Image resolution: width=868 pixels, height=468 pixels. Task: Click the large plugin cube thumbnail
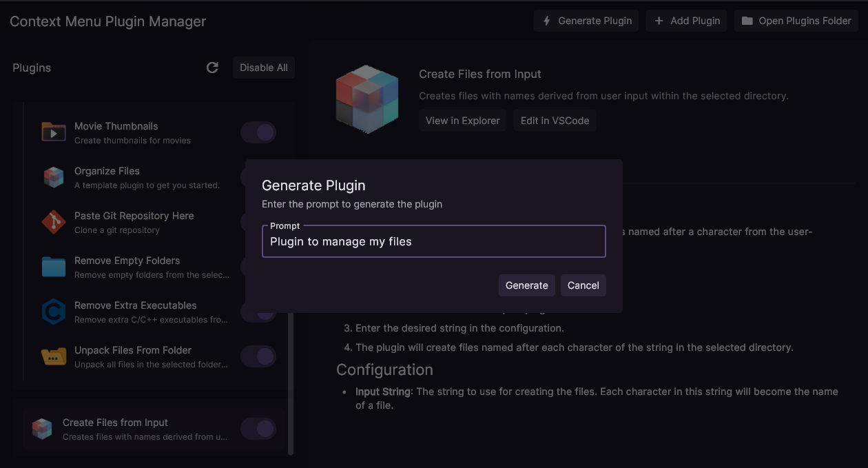[367, 98]
